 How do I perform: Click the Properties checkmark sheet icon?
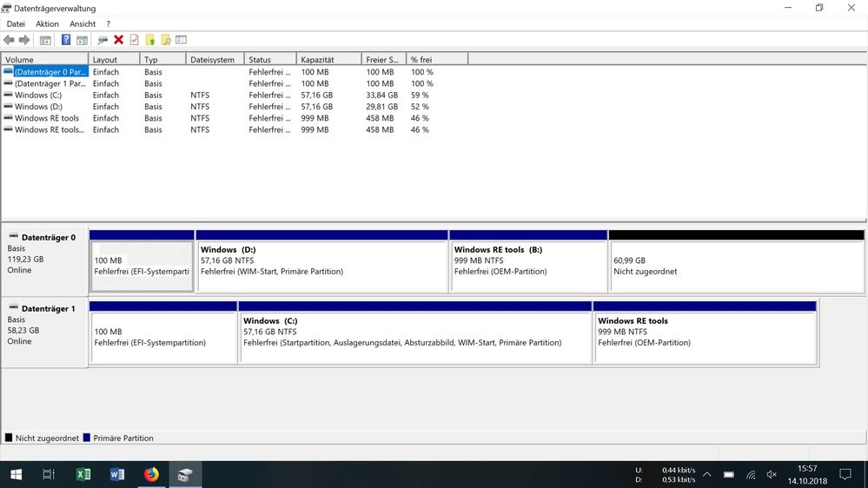pyautogui.click(x=134, y=40)
